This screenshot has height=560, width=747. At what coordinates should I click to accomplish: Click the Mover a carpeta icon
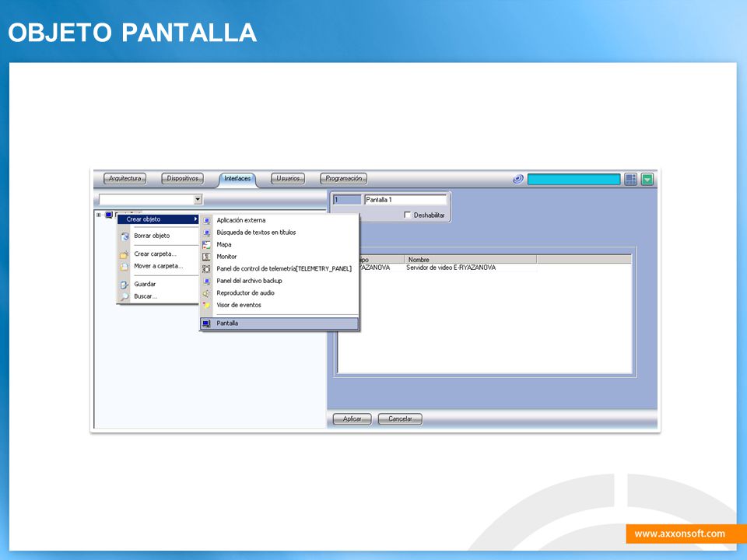pos(124,267)
